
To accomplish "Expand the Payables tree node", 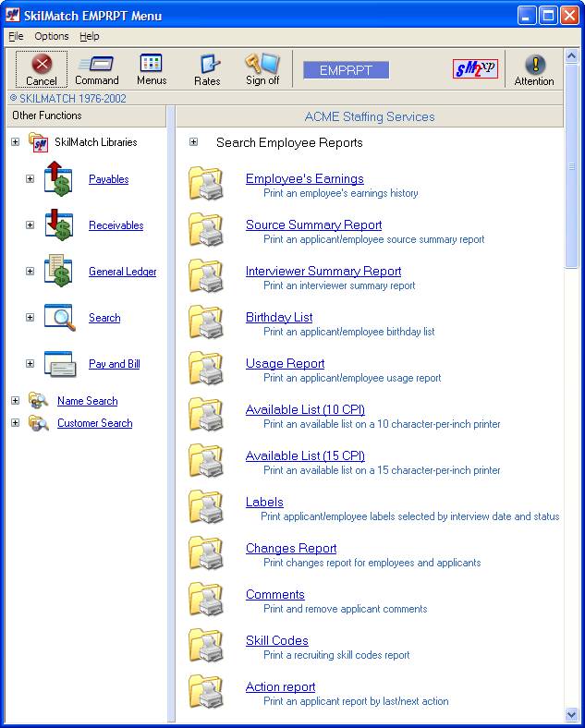I will [30, 178].
